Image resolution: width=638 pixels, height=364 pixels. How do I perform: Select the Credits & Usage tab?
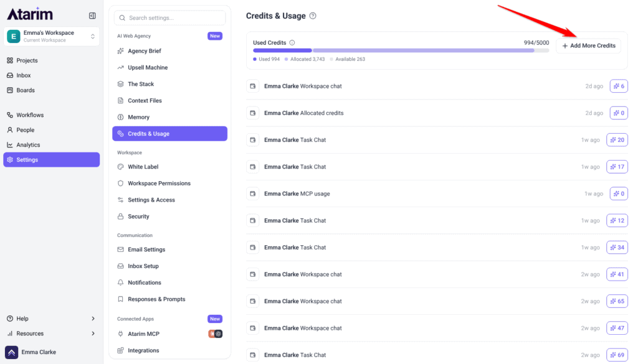(169, 134)
